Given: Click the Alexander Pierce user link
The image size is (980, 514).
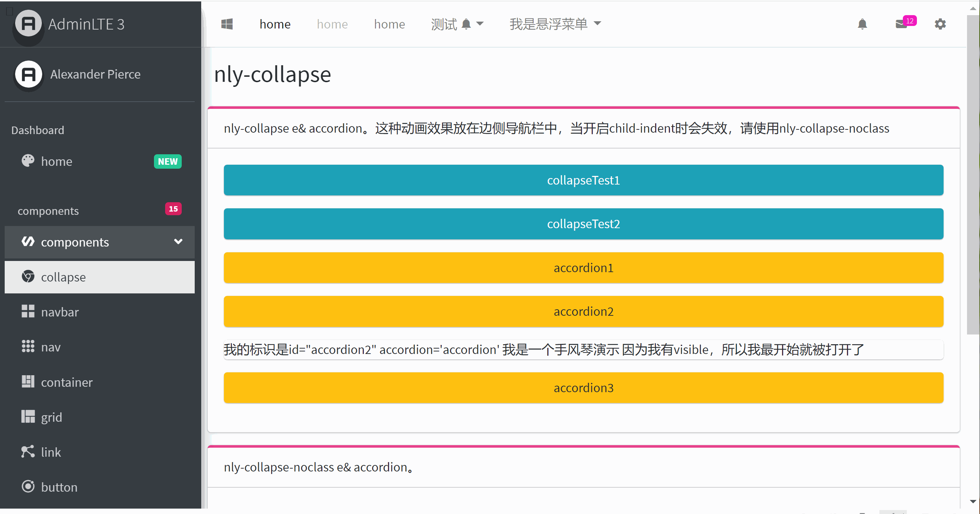Looking at the screenshot, I should pyautogui.click(x=95, y=74).
